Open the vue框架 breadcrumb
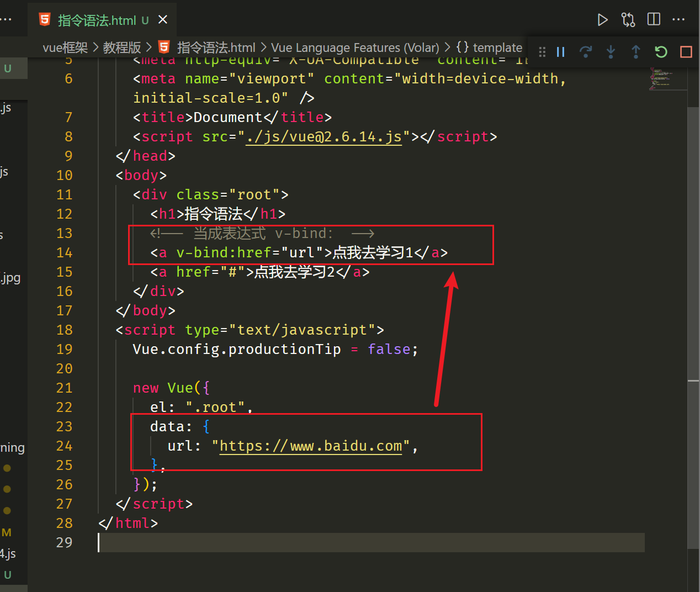The width and height of the screenshot is (700, 592). tap(65, 47)
